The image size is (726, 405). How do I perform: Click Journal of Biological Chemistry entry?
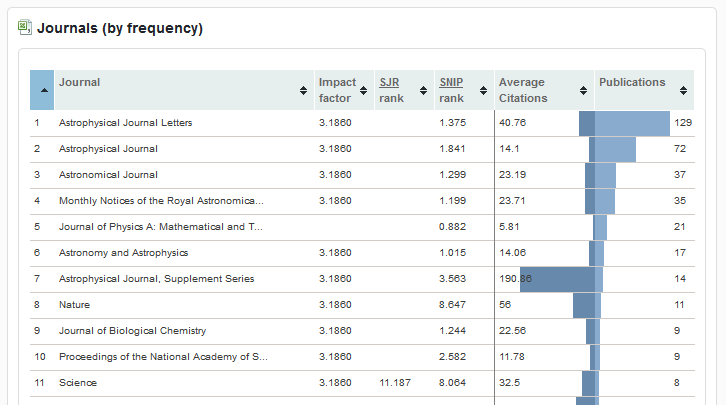(x=132, y=331)
